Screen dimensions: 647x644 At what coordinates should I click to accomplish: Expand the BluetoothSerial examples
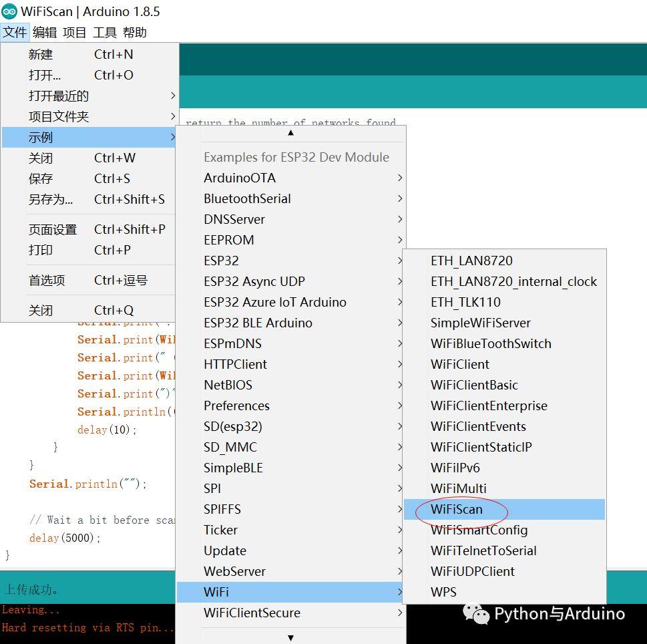291,198
